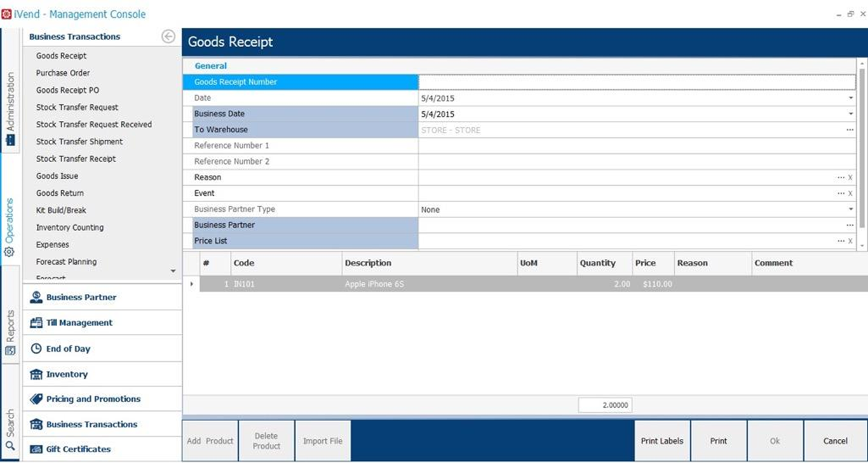Open Expenses menu item
The height and width of the screenshot is (463, 868).
[53, 245]
